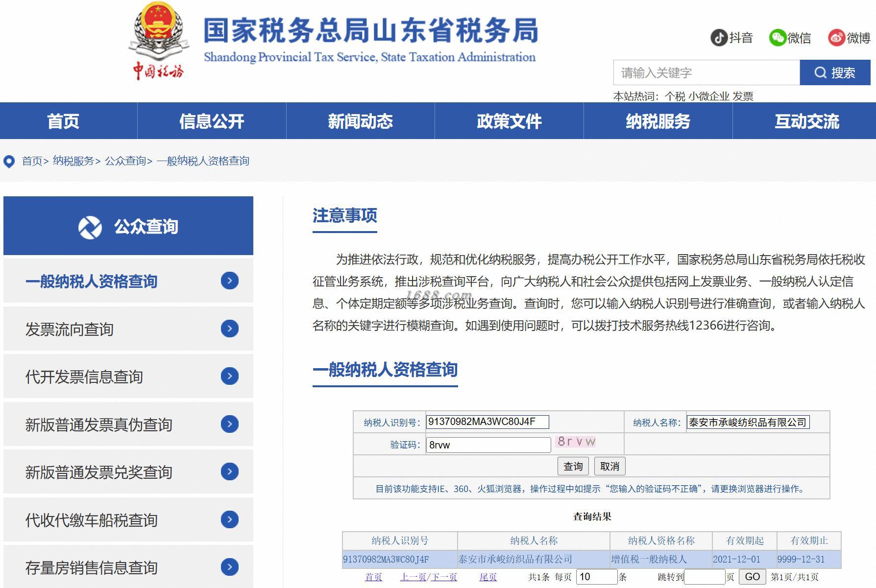The image size is (876, 588).
Task: Click the 公众查询 panel header icon
Action: tap(90, 227)
